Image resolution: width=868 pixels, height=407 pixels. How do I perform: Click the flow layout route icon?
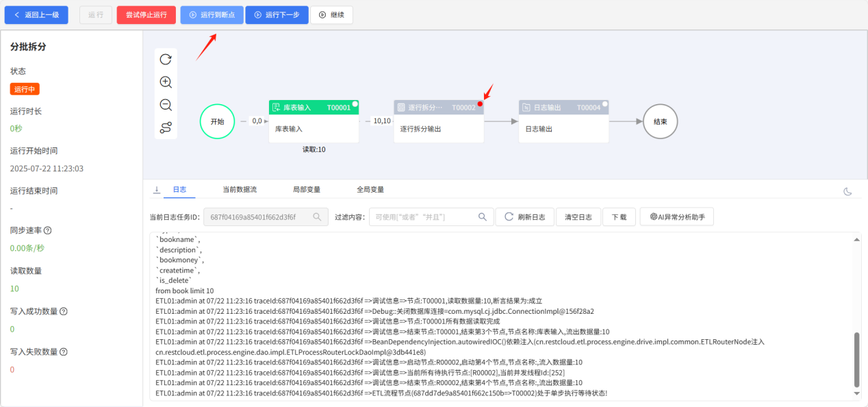166,127
